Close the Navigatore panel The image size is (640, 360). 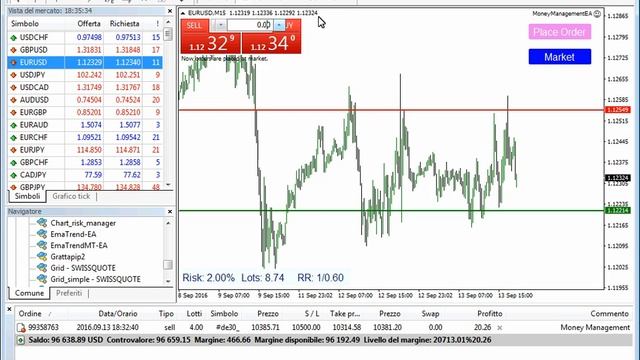(170, 211)
